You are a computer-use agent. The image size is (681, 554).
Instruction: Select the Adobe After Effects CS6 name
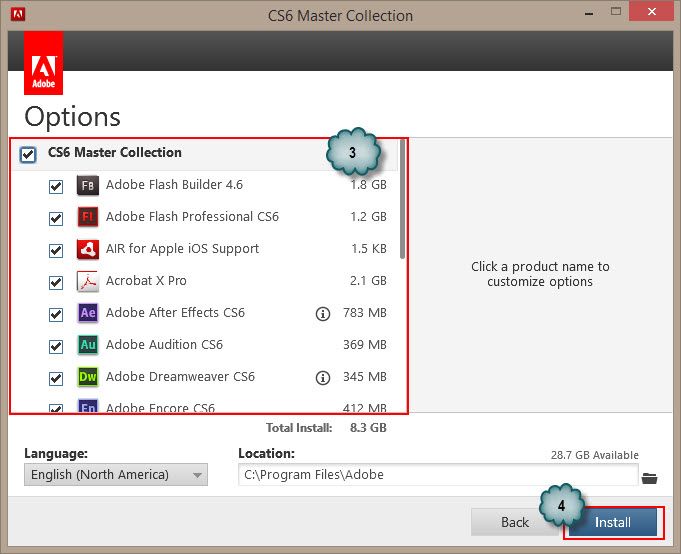pyautogui.click(x=175, y=313)
